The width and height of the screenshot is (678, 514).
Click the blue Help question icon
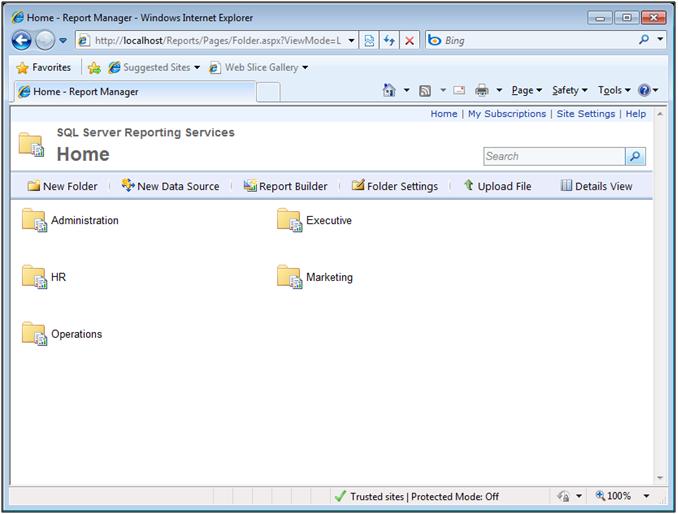point(644,90)
